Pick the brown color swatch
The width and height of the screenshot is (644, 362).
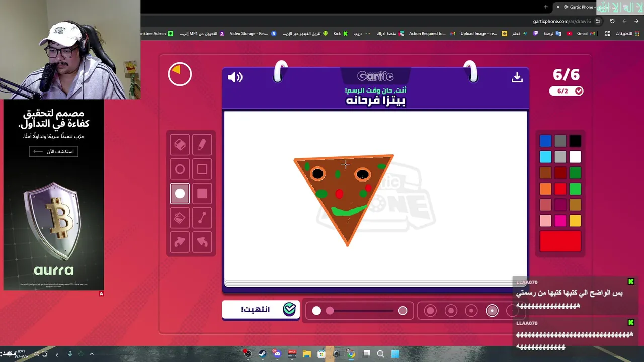[x=545, y=173]
